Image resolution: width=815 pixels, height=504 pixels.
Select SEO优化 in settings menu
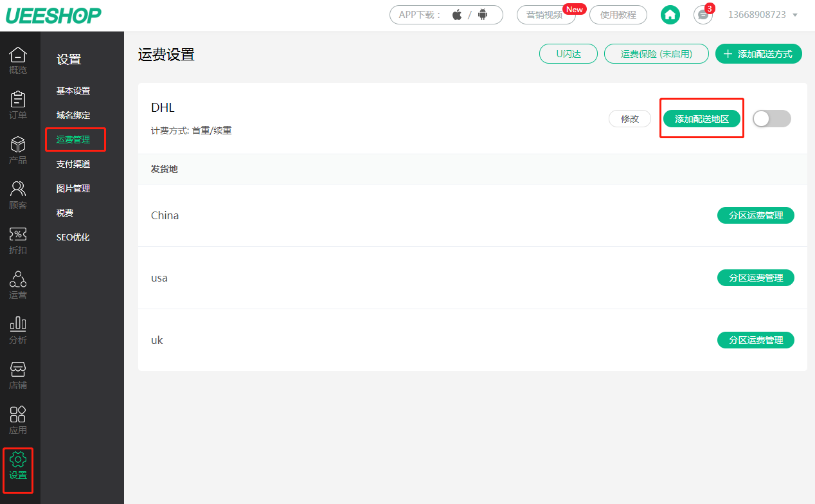tap(73, 238)
